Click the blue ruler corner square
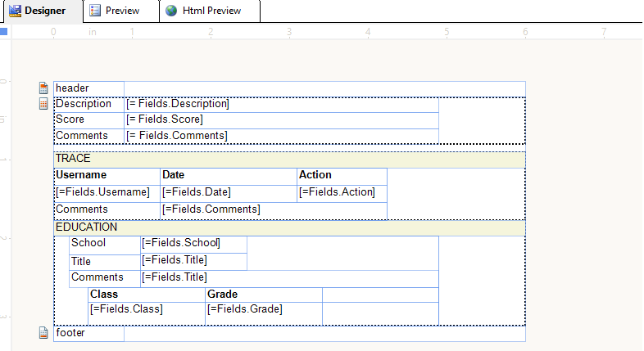644x351 pixels. (x=3, y=31)
